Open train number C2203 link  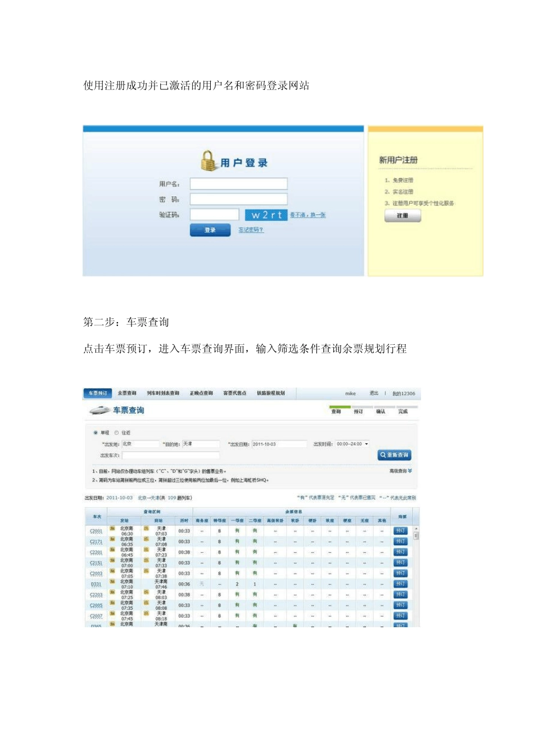click(x=96, y=595)
